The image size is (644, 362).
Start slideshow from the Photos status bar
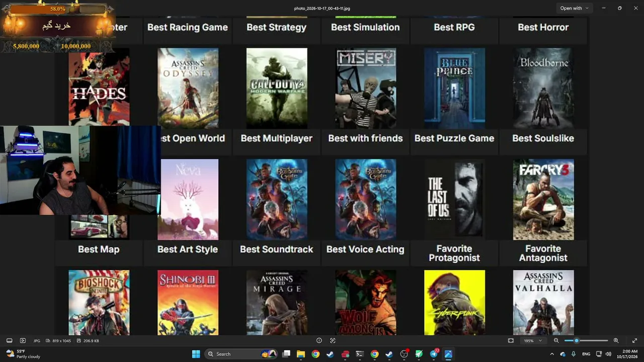tap(23, 341)
